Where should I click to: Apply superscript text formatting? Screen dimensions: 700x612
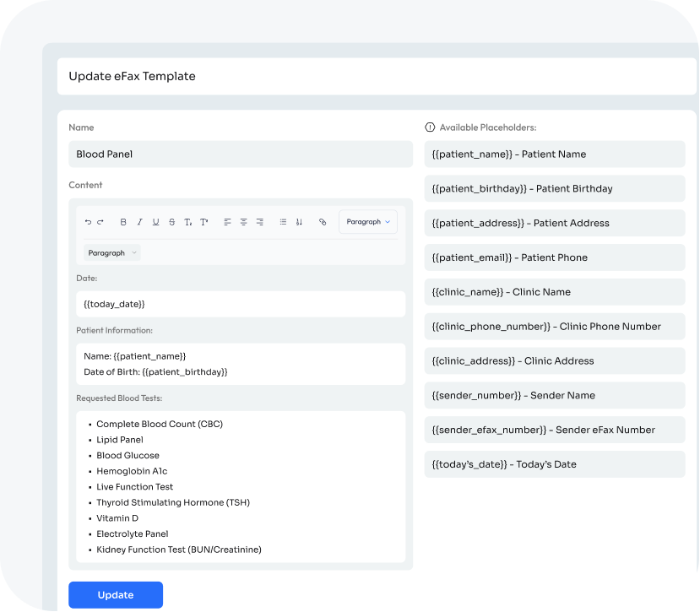point(203,222)
